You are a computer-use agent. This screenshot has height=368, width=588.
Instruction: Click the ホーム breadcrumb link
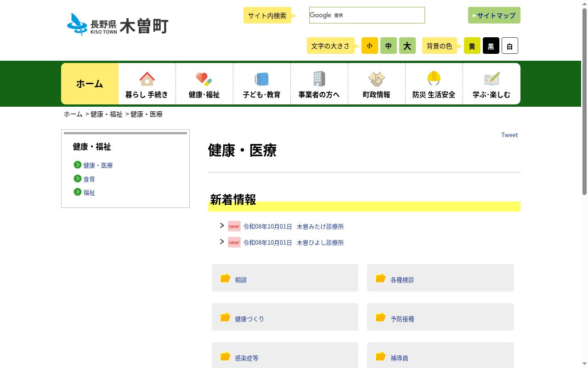73,114
